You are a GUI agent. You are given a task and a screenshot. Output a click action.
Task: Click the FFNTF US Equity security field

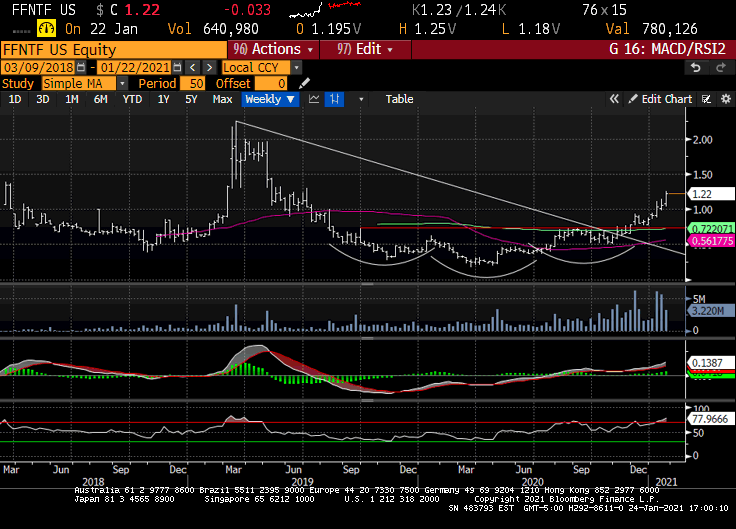click(x=114, y=49)
